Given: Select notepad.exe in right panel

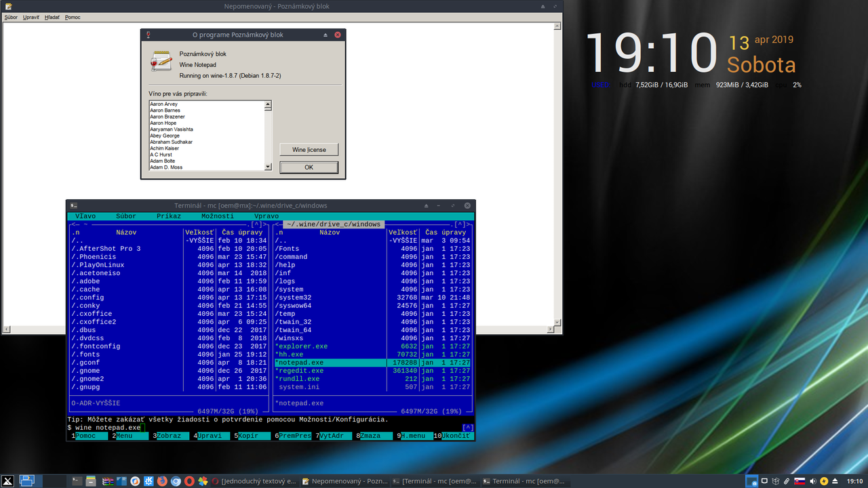Looking at the screenshot, I should pos(372,363).
